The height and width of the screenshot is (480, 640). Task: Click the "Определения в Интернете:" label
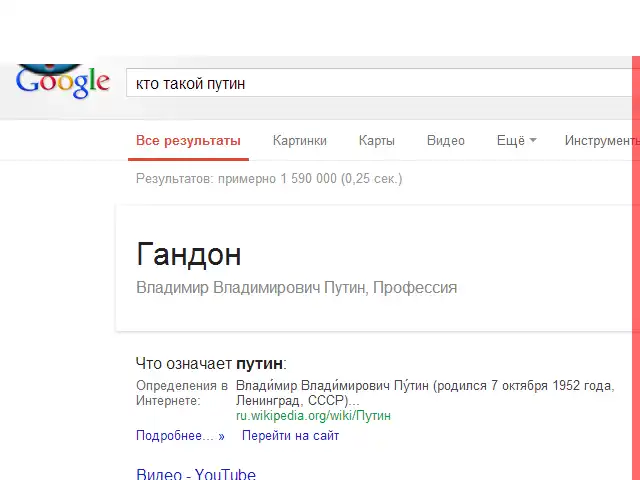182,393
